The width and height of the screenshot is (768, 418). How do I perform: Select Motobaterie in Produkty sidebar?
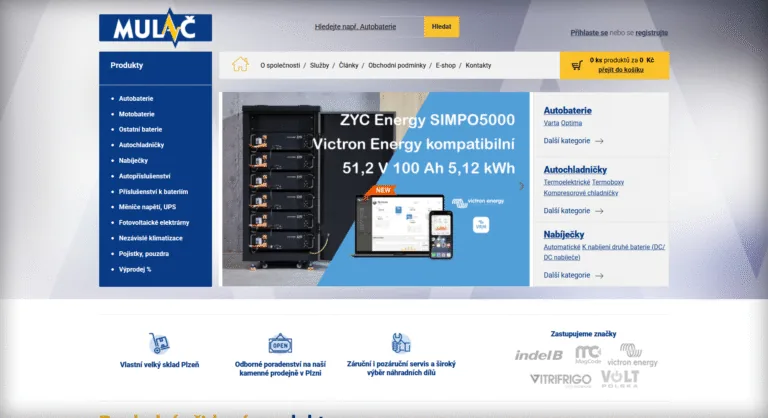(x=136, y=114)
